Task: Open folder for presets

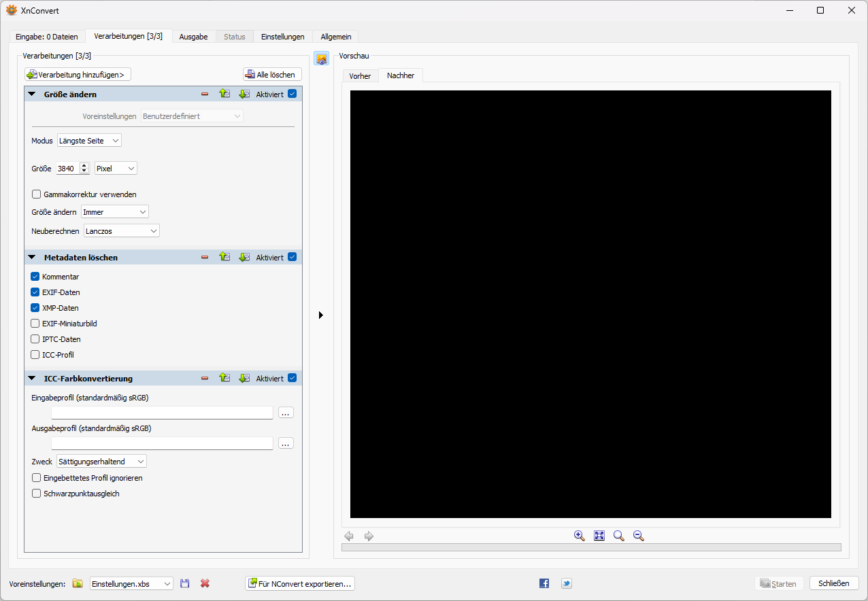Action: point(78,583)
